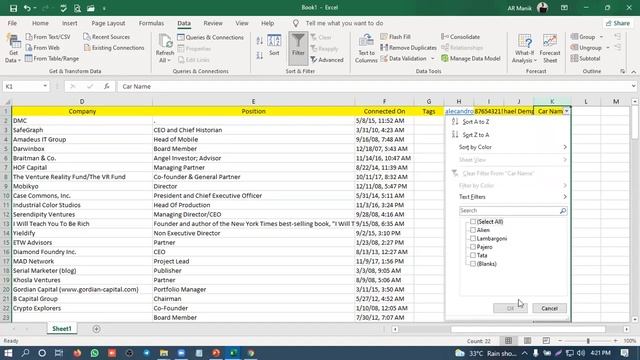Tick the Alien checkbox
640x360 pixels.
[473, 230]
